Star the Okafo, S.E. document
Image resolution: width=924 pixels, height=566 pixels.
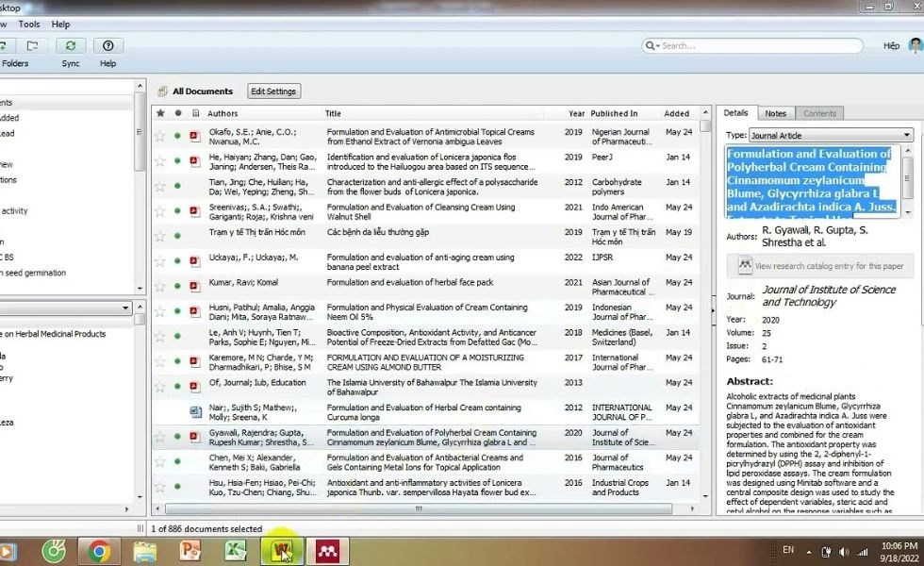click(x=159, y=136)
